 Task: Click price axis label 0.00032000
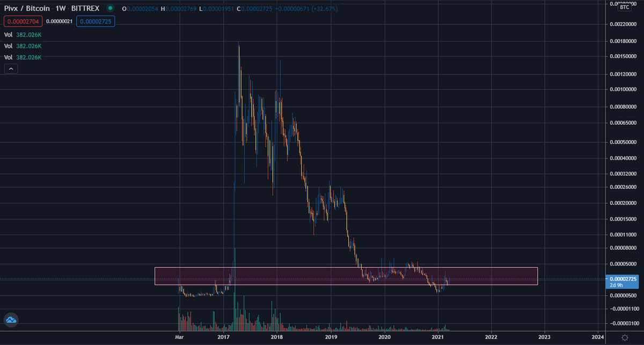tap(624, 174)
